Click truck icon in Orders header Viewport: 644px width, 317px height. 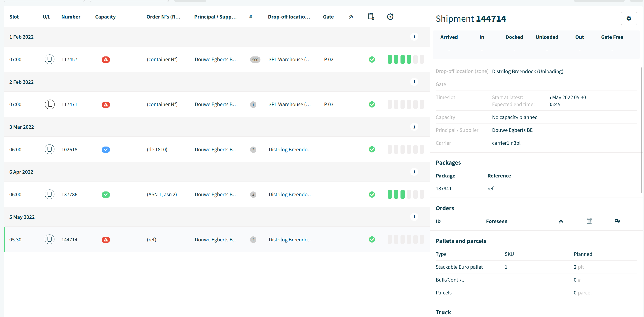click(617, 221)
